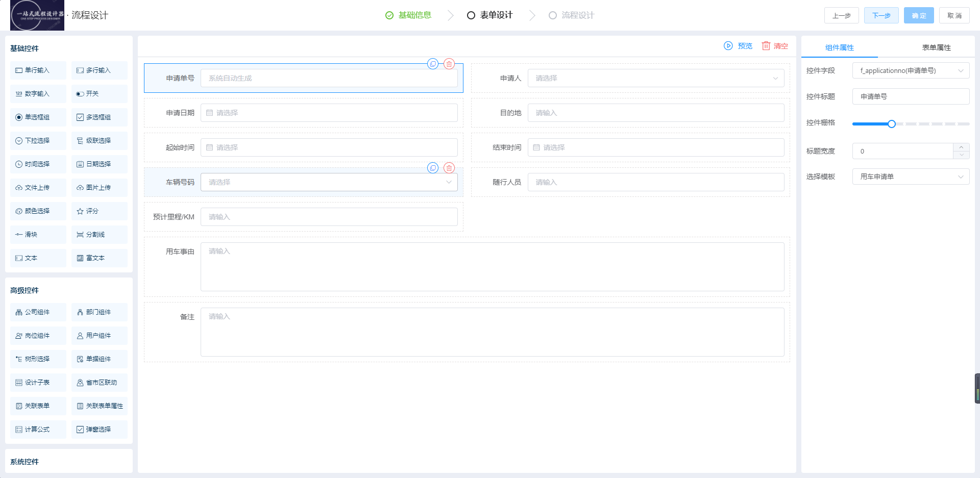Add a 下拉选择 control
This screenshot has width=980, height=478.
click(x=38, y=141)
